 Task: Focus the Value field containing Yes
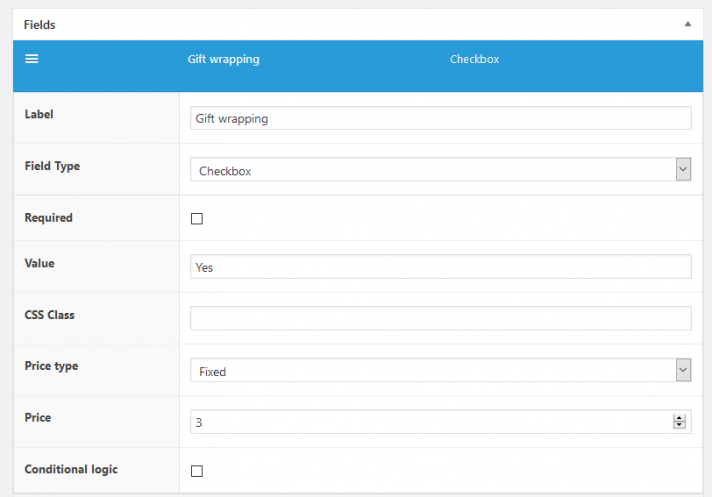[x=440, y=267]
